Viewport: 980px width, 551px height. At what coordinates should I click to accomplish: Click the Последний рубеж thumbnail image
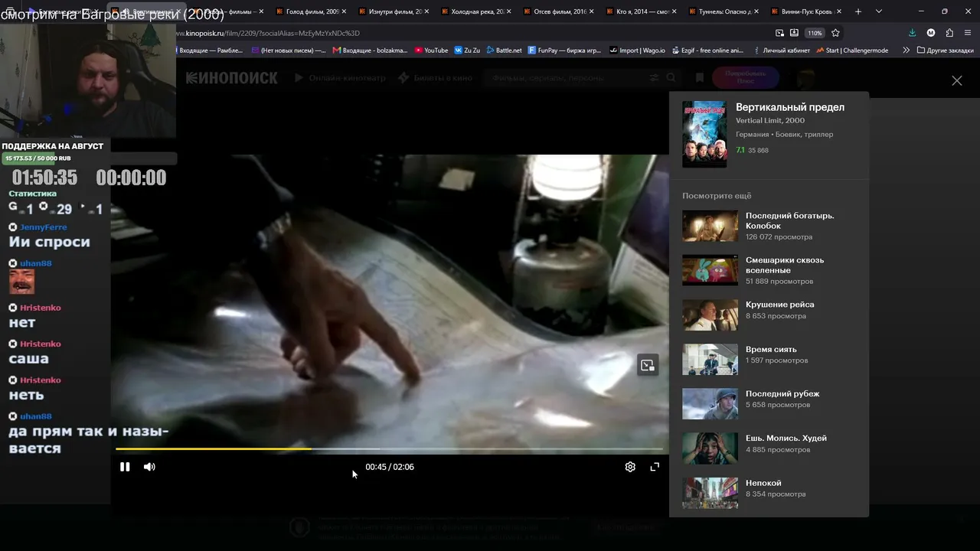pos(710,404)
